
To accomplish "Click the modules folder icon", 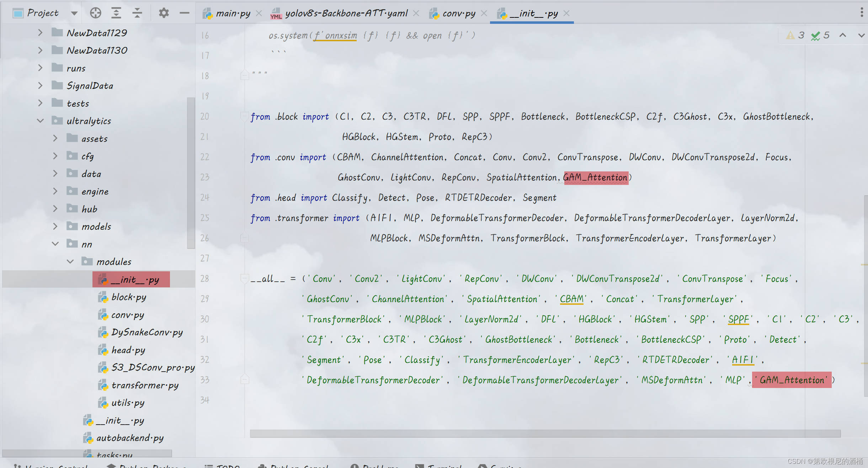I will tap(87, 261).
